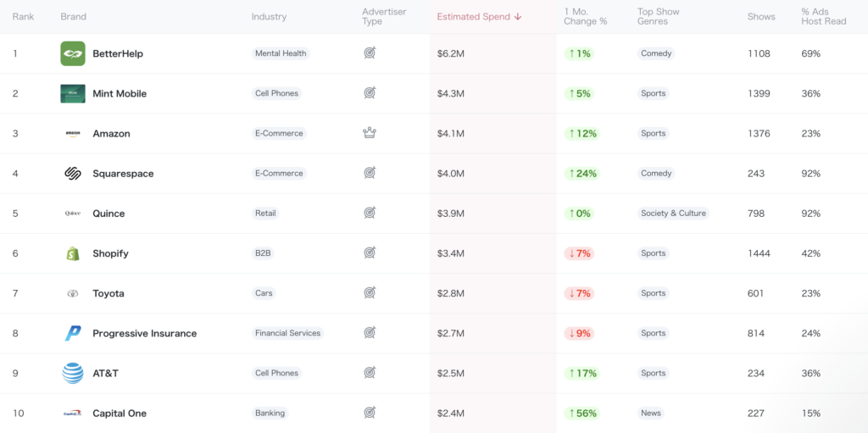The width and height of the screenshot is (868, 433).
Task: Click the Society & Culture genre tag
Action: pos(673,214)
